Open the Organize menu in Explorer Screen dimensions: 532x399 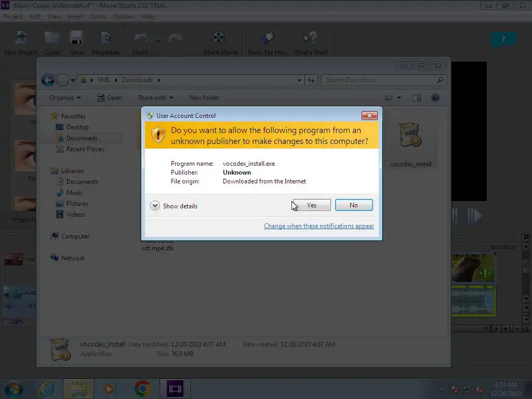pyautogui.click(x=65, y=98)
